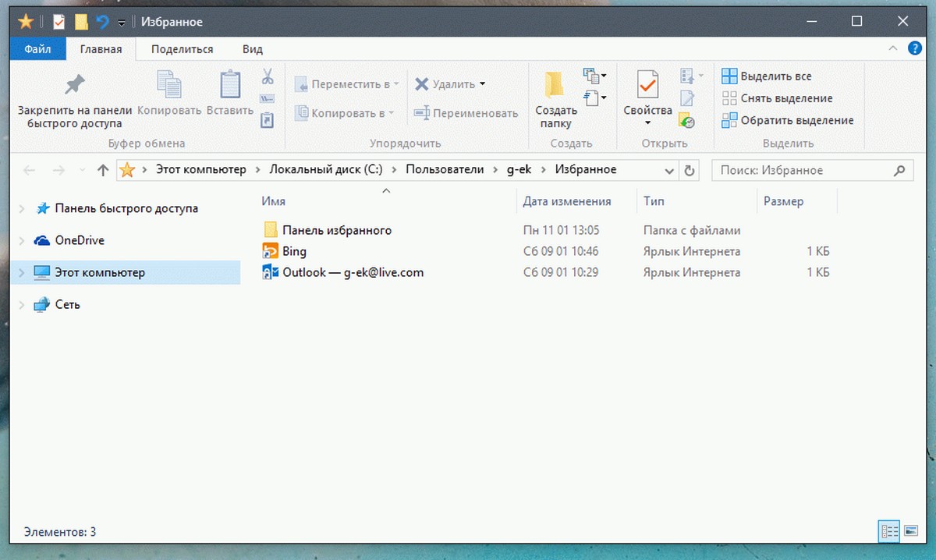936x560 pixels.
Task: Open the dropdown arrow next to Удалить
Action: point(482,83)
